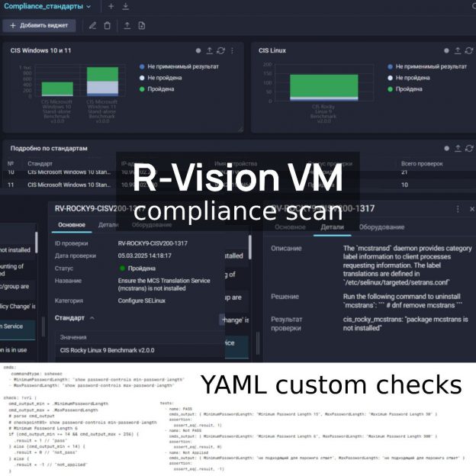Viewport: 476px width, 476px height.
Task: Click value 10 in Всего проверок column
Action: coord(404,185)
